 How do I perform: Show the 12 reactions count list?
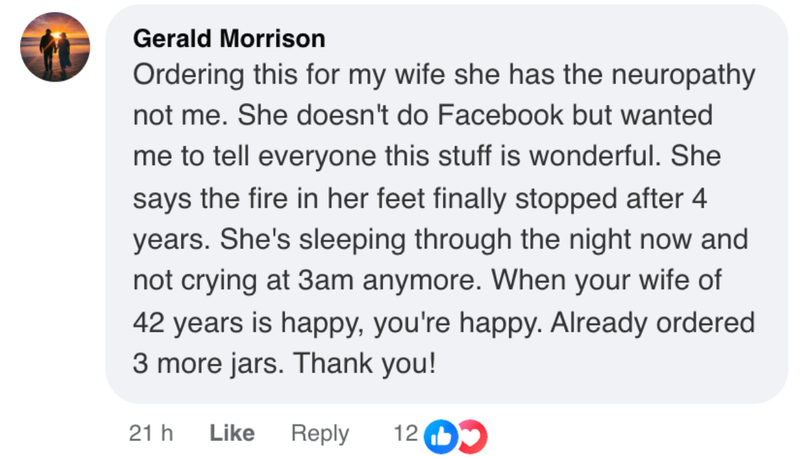click(x=405, y=433)
